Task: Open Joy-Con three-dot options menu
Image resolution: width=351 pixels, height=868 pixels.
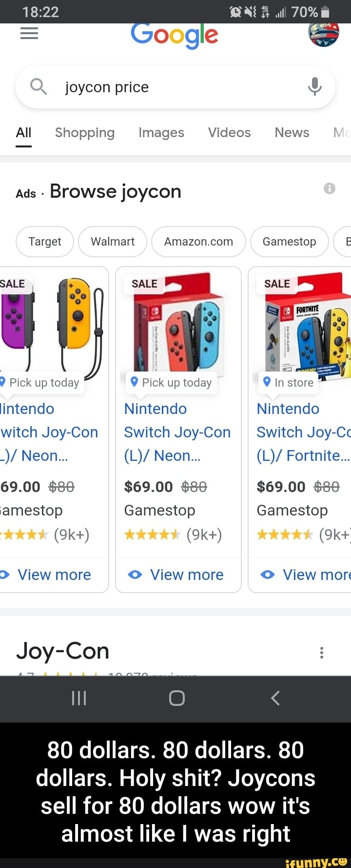Action: [322, 653]
